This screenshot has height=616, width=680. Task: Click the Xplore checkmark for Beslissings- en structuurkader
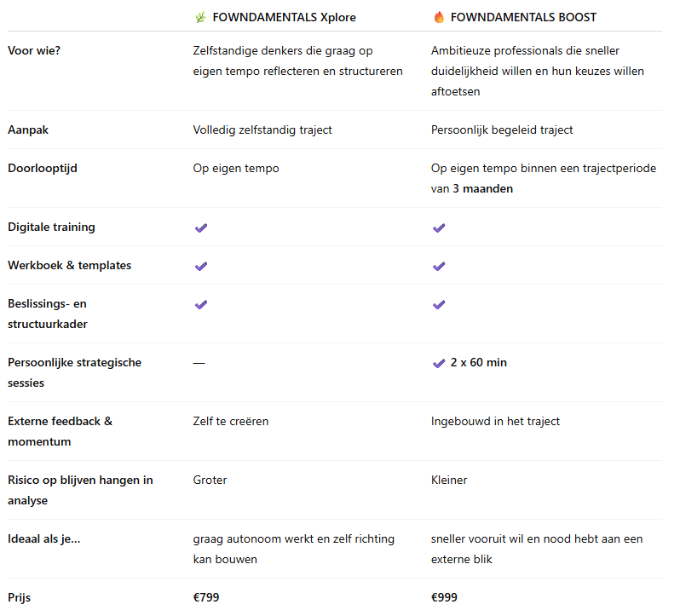201,304
